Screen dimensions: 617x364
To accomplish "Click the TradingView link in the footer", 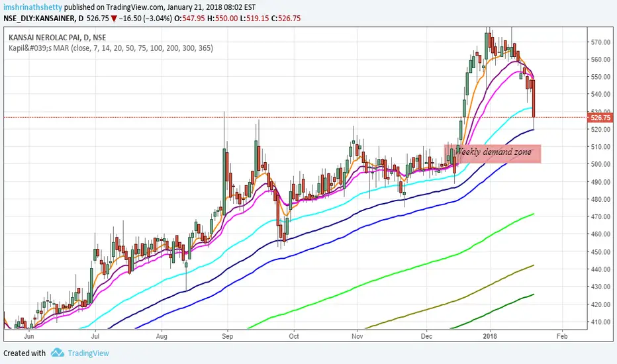I will (x=88, y=353).
